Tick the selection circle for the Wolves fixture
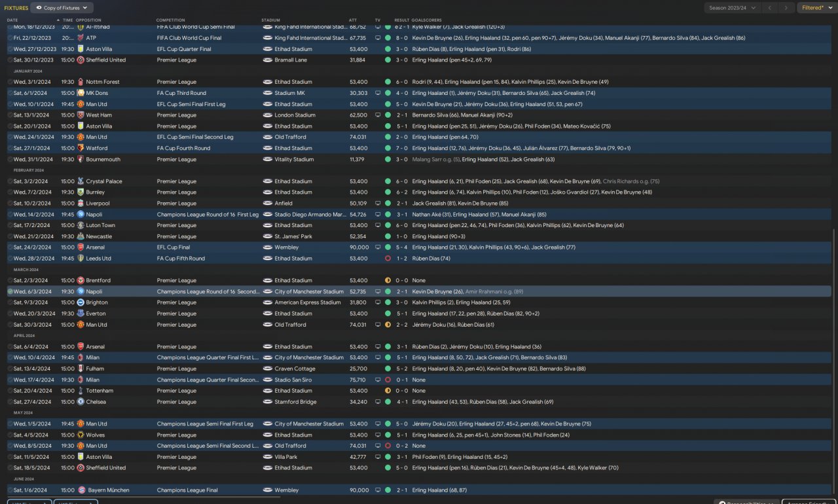 [x=10, y=435]
